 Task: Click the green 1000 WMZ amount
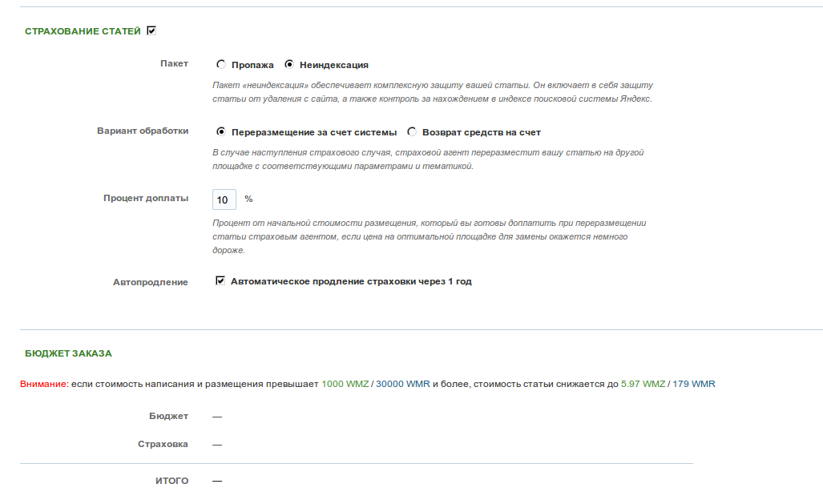[345, 384]
